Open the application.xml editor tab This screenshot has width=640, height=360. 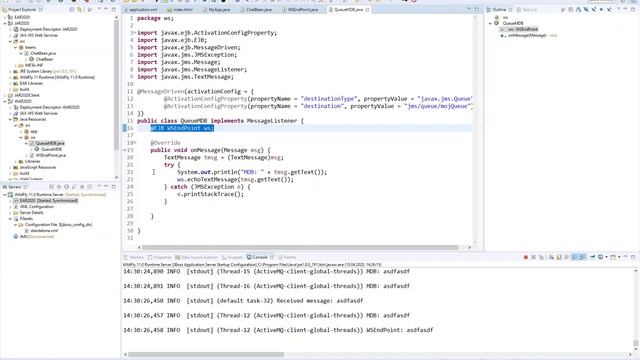141,9
